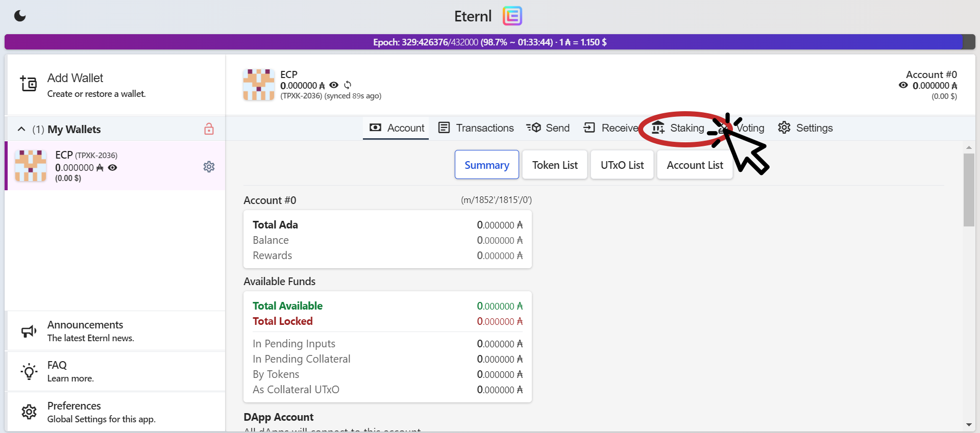Click the Total Locked label
This screenshot has width=980, height=433.
[282, 321]
